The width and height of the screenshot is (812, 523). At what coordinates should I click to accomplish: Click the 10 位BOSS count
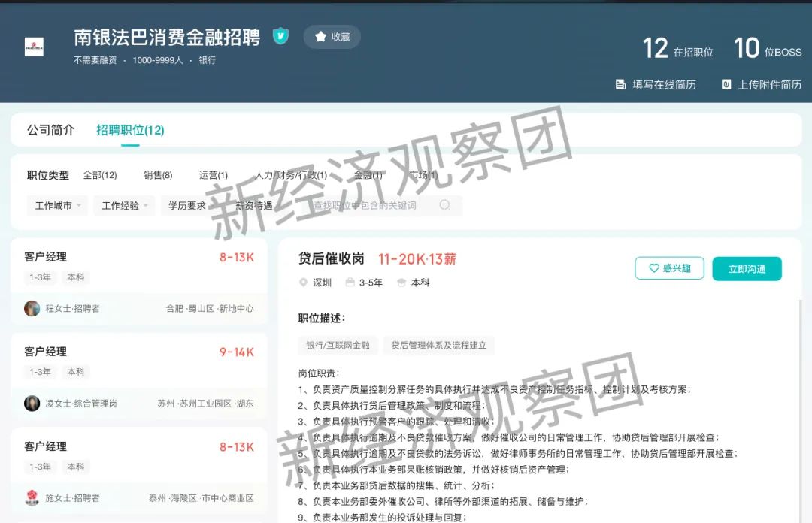coord(768,49)
